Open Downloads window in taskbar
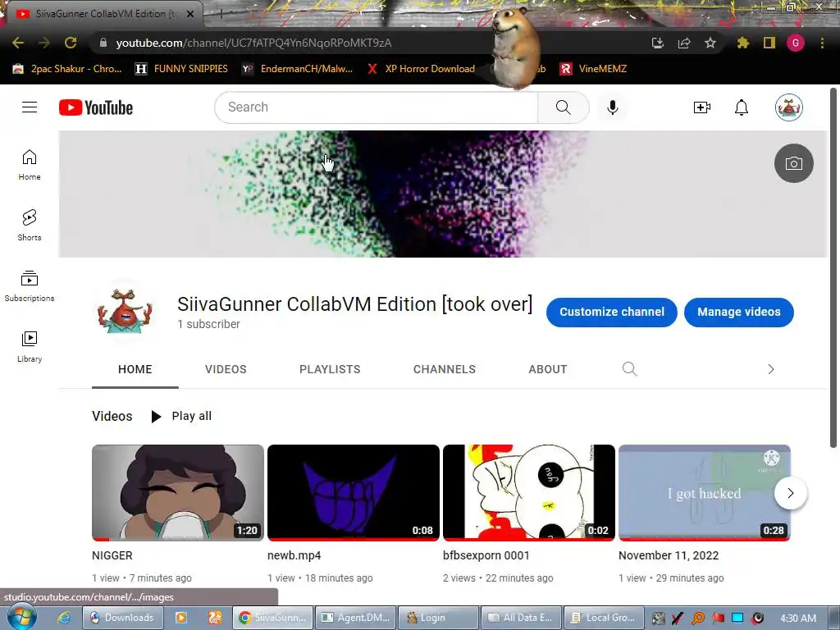The width and height of the screenshot is (840, 630). (122, 618)
